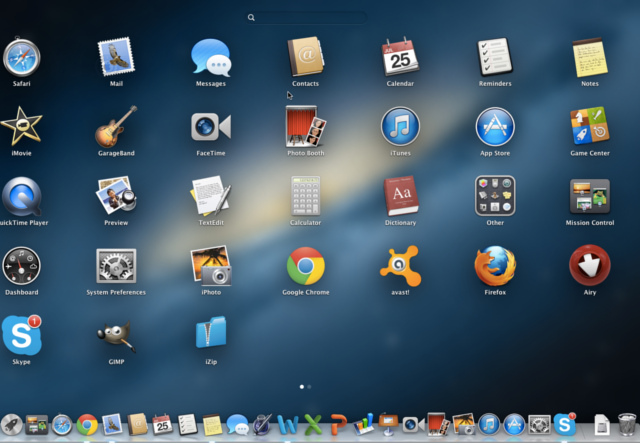Open Chrome from the Dock
The image size is (640, 444).
click(x=87, y=425)
